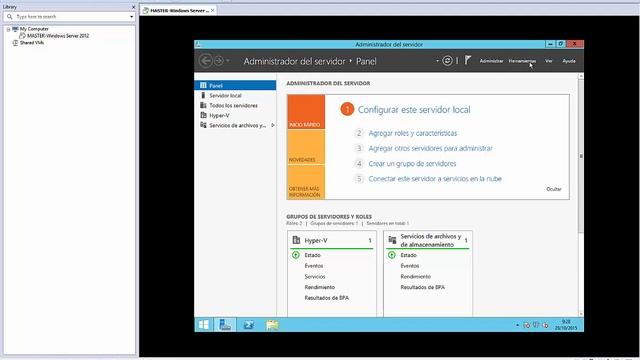Click the Servicios de archivos sidebar icon

(x=203, y=125)
